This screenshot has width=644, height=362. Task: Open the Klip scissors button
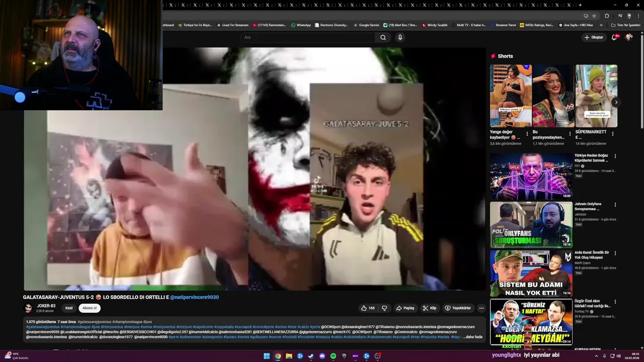pyautogui.click(x=430, y=308)
